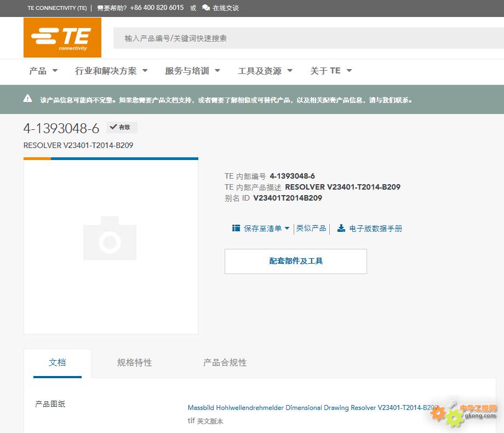Click the warning triangle icon in banner
Image resolution: width=504 pixels, height=433 pixels.
click(27, 99)
